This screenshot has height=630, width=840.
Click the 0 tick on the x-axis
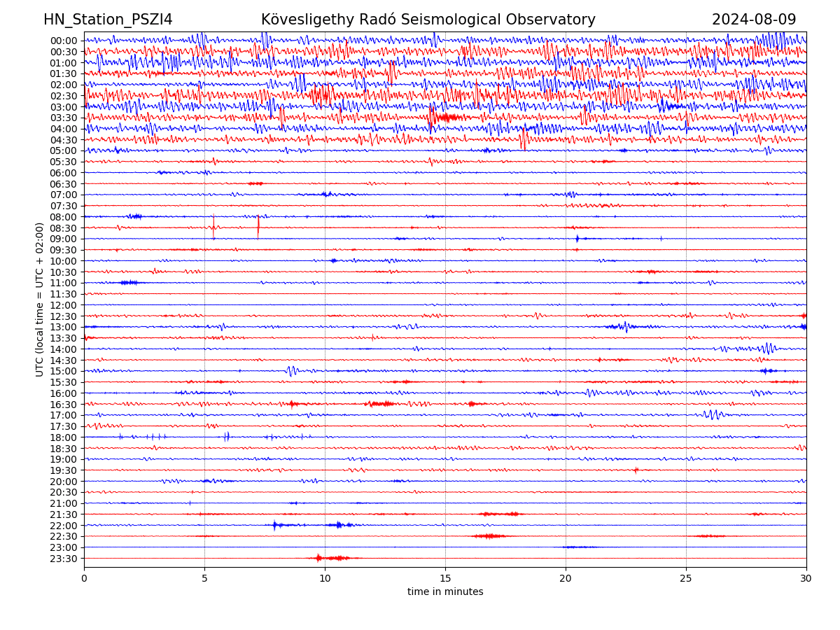coord(84,578)
